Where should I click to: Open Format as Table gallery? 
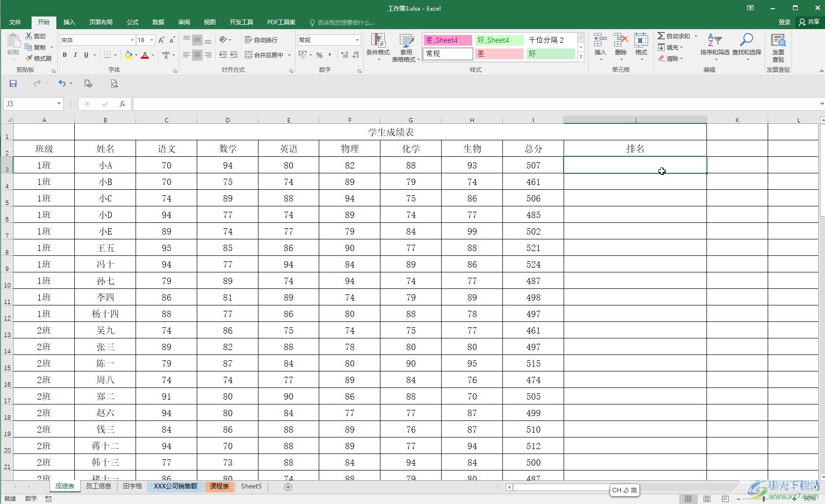[x=406, y=48]
